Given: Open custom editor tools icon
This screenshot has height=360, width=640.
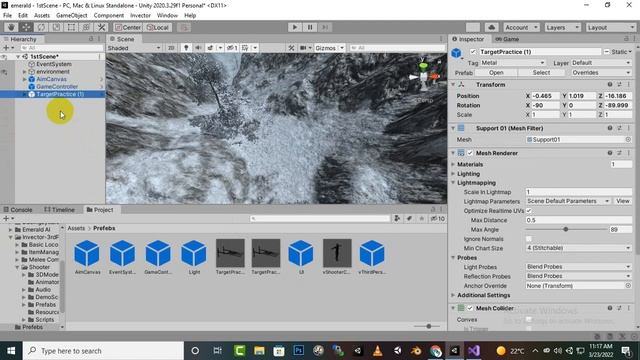Looking at the screenshot, I should pos(102,27).
